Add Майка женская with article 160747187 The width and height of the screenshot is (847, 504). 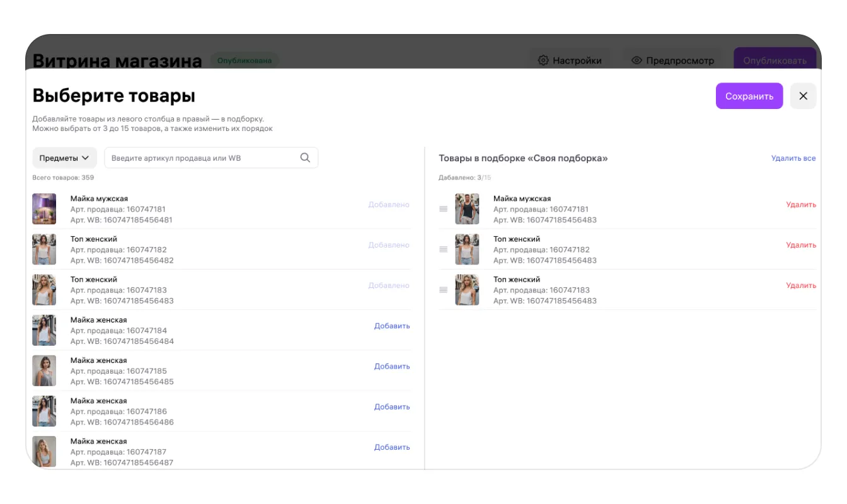point(391,447)
